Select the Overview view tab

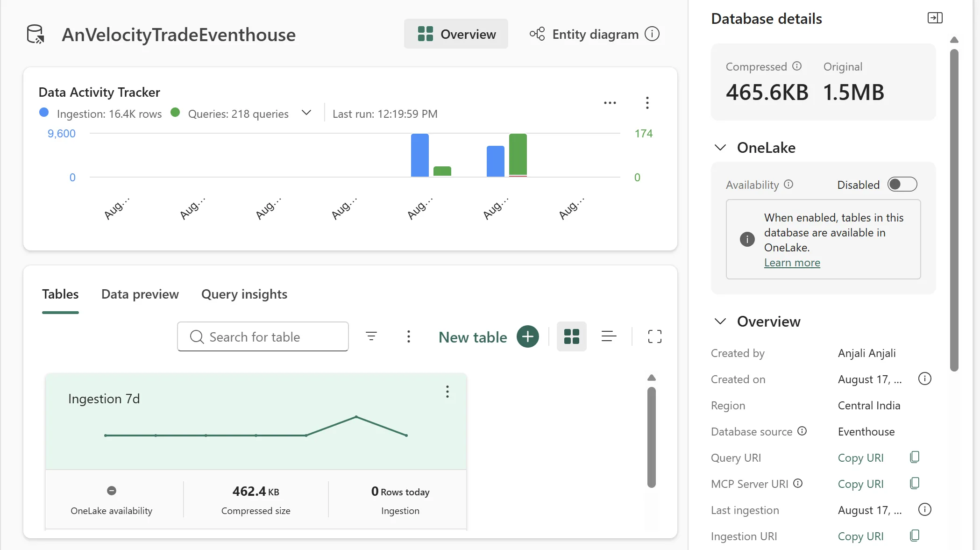[x=456, y=34]
